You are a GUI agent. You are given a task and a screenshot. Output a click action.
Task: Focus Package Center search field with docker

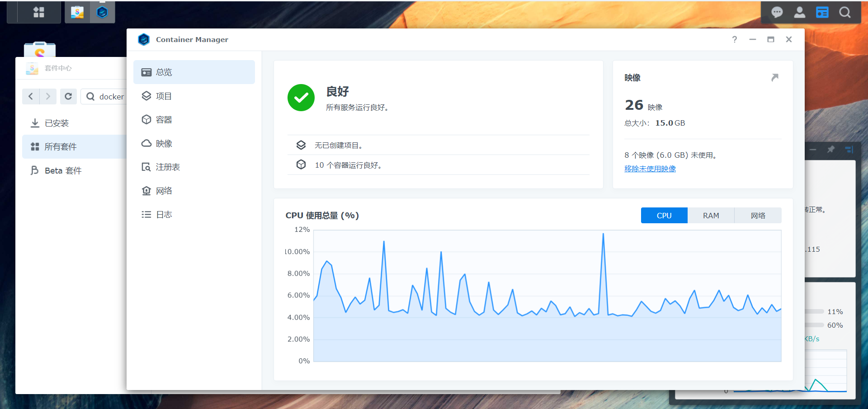pos(104,97)
